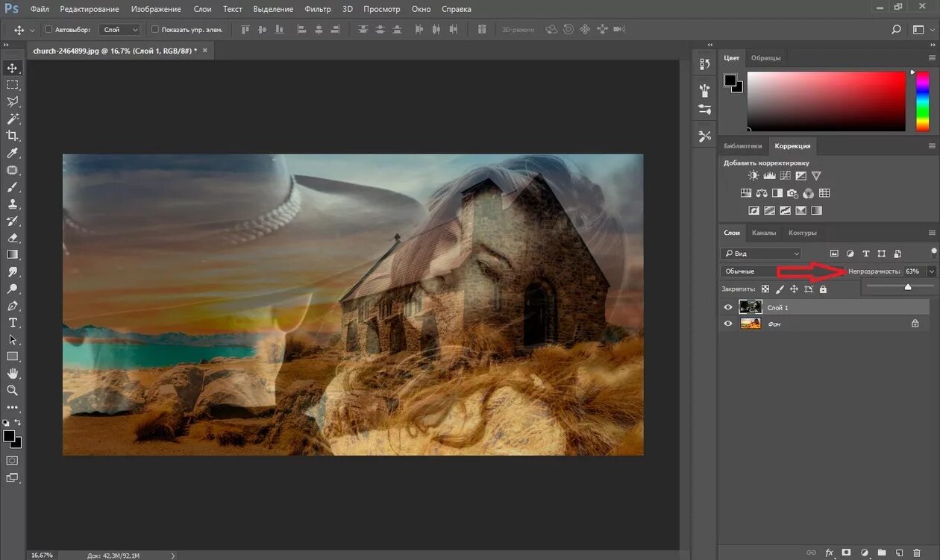Viewport: 940px width, 560px height.
Task: Select the Rectangular Marquee tool
Action: point(13,85)
